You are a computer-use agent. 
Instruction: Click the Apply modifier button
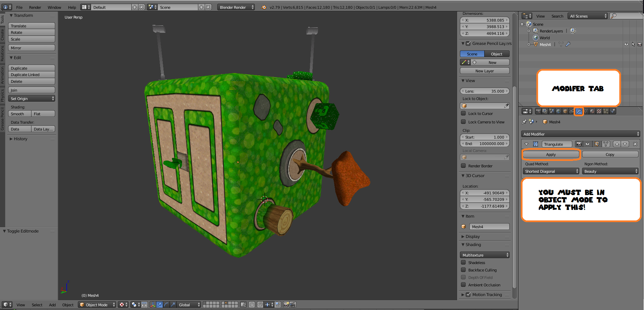coord(551,154)
